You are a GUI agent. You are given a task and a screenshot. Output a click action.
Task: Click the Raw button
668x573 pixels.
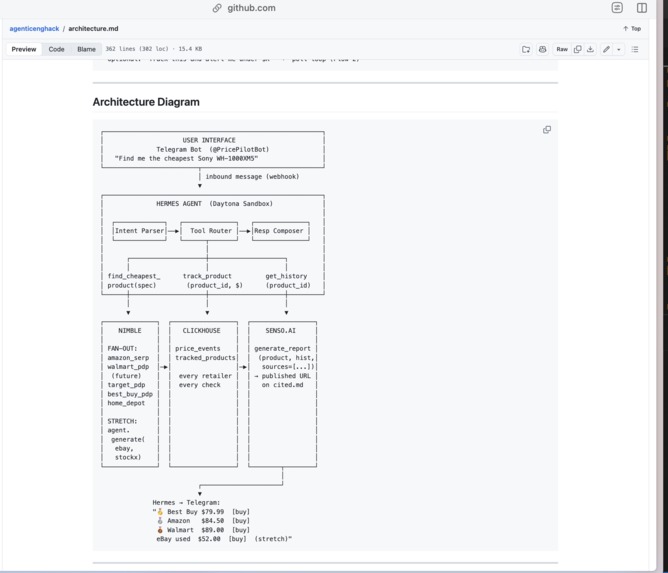pos(562,49)
